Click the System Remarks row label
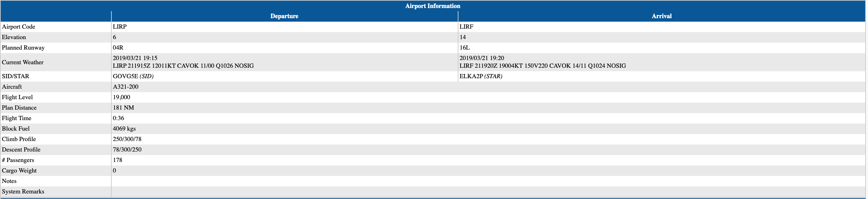The height and width of the screenshot is (199, 868). pyautogui.click(x=23, y=191)
